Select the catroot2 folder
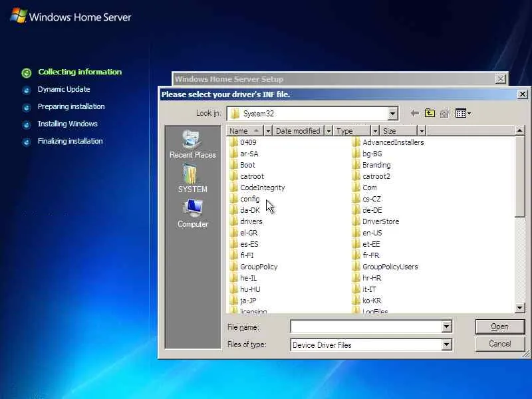 coord(371,176)
